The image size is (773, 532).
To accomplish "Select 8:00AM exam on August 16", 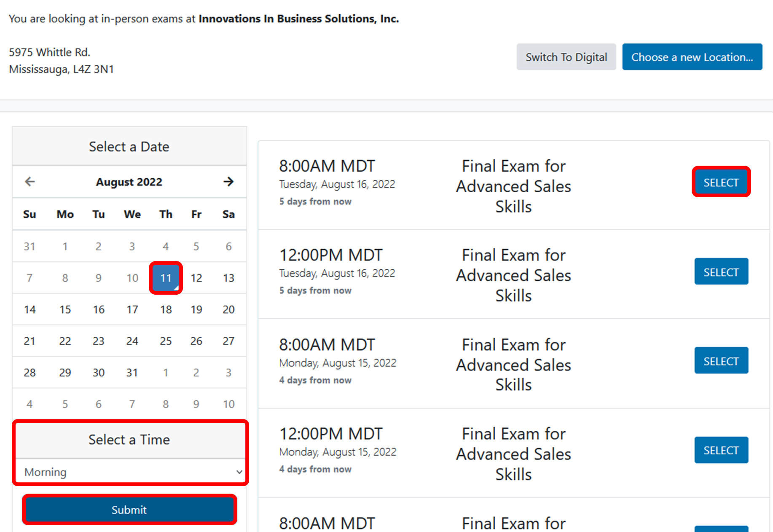I will [x=721, y=182].
